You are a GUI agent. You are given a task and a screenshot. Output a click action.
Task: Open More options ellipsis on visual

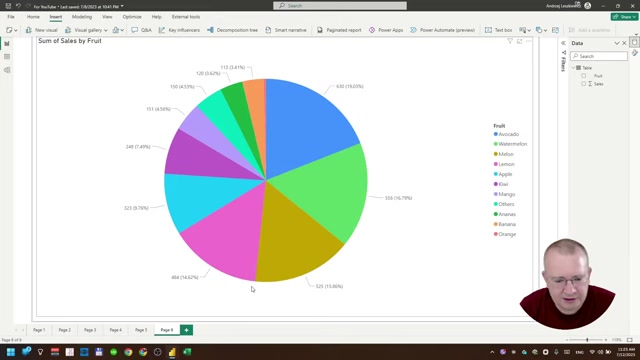529,41
